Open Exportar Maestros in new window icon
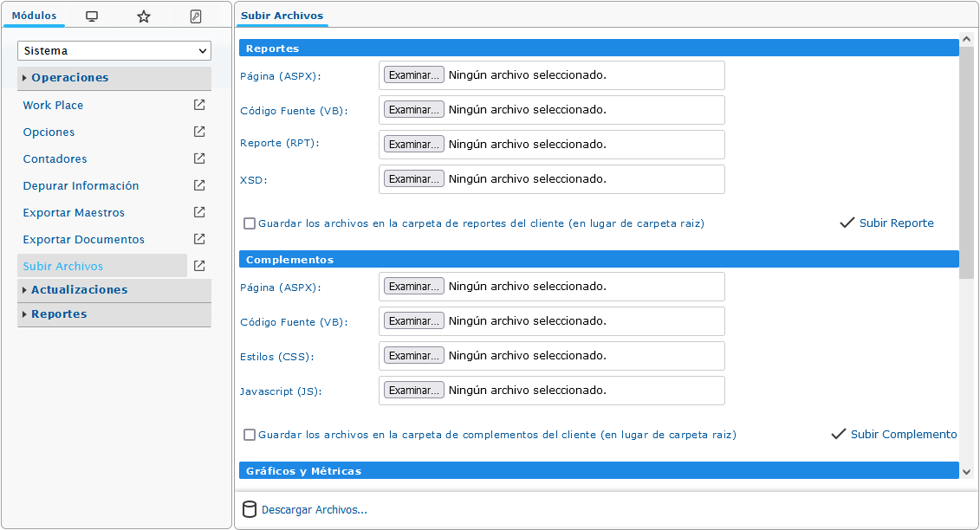 coord(199,212)
